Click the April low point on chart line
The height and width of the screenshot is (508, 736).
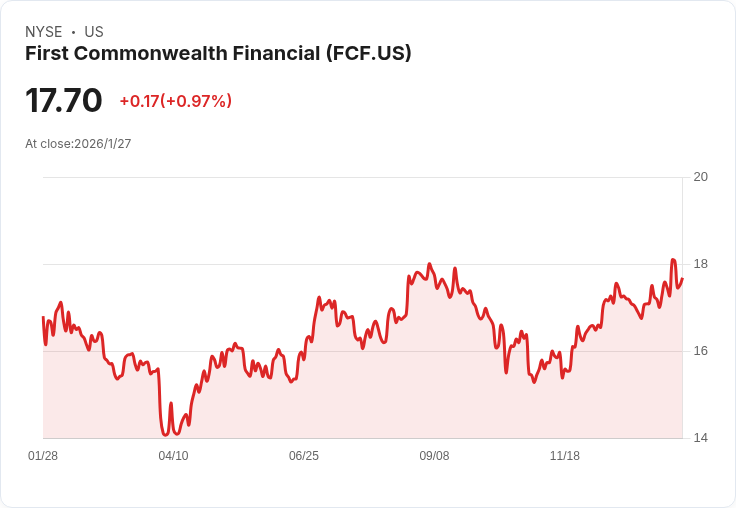(165, 435)
